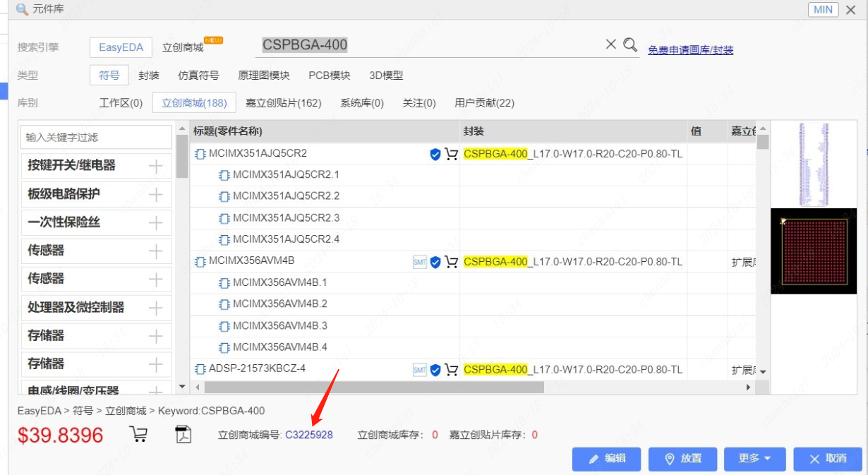Switch to 用户贡献(22) library tab
868x475 pixels.
484,103
